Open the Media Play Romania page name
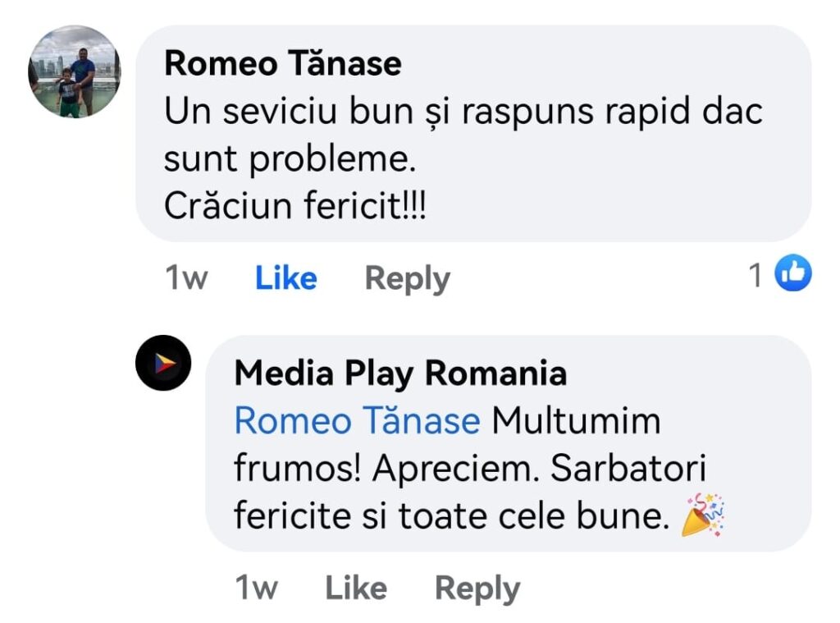The width and height of the screenshot is (840, 623). pyautogui.click(x=400, y=373)
